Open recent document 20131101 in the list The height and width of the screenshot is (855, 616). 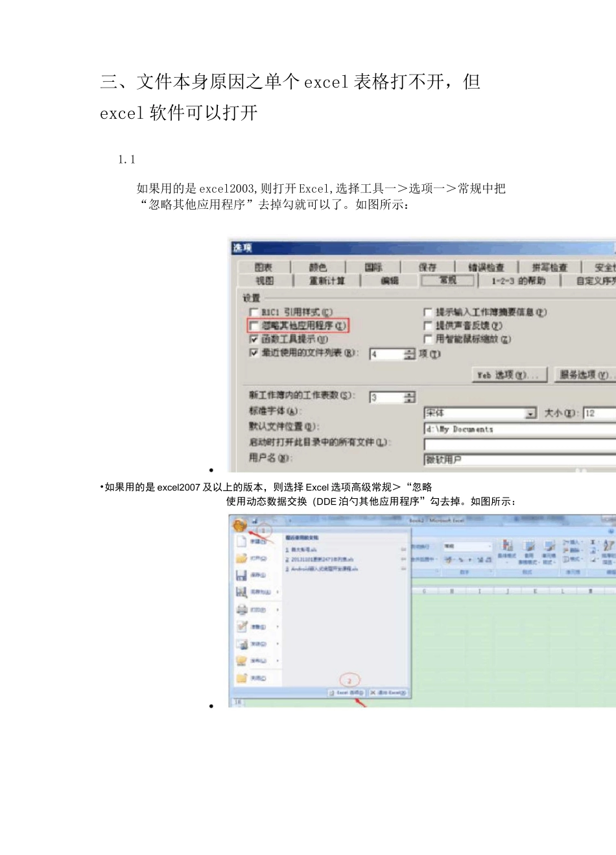click(x=322, y=559)
